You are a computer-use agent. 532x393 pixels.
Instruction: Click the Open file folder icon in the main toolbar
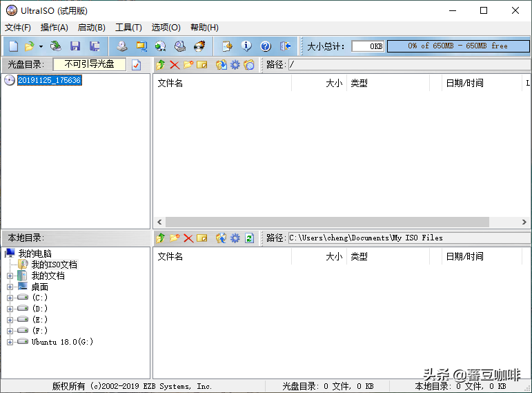pos(30,46)
